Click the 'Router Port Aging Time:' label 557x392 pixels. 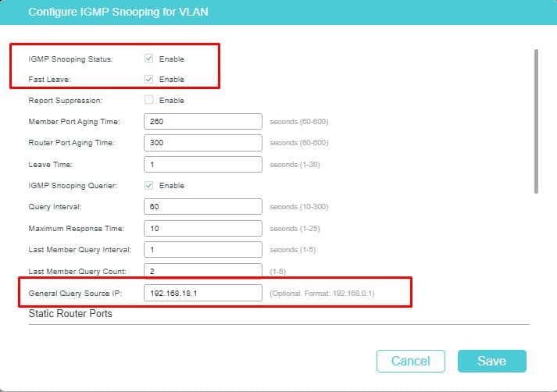pyautogui.click(x=71, y=143)
